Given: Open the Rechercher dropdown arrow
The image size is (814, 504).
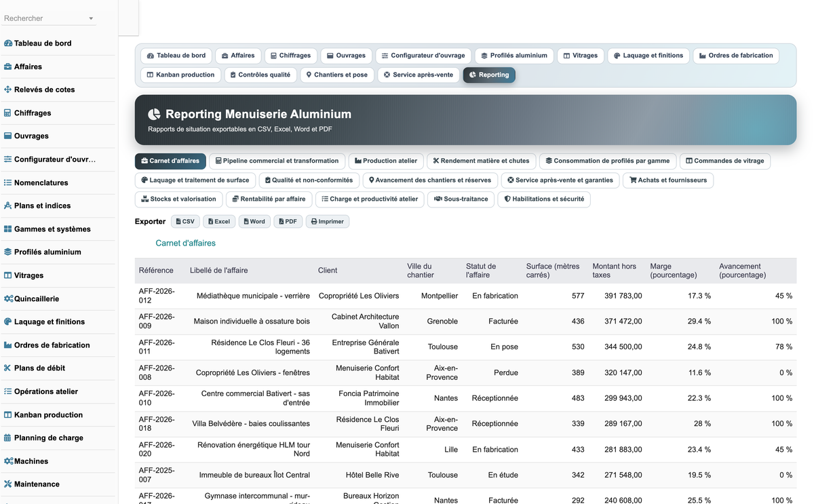Looking at the screenshot, I should 91,19.
